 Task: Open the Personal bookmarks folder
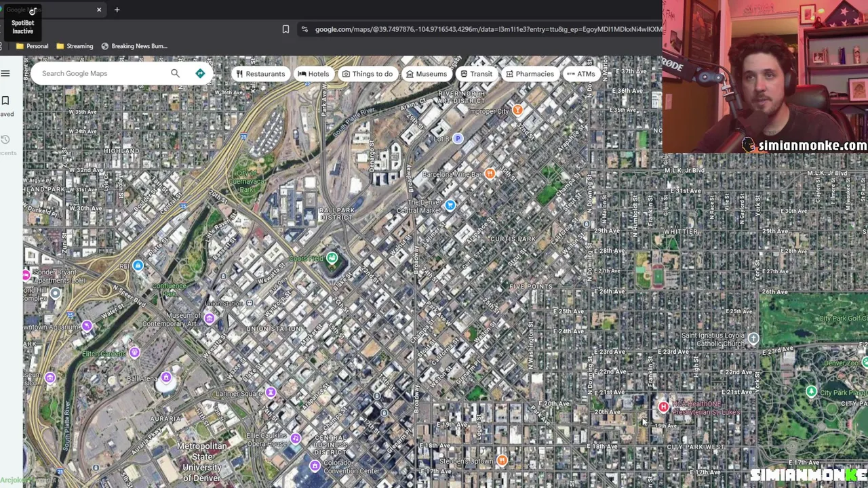[32, 46]
